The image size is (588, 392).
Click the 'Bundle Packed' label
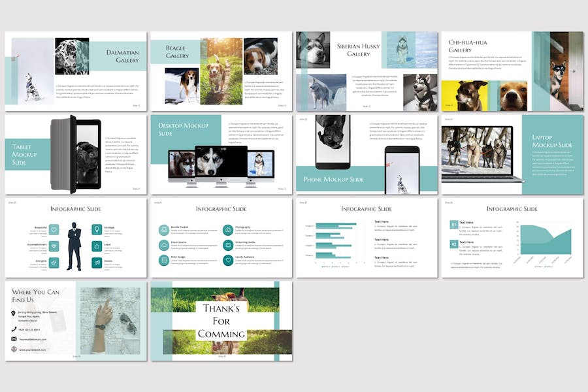click(x=180, y=227)
